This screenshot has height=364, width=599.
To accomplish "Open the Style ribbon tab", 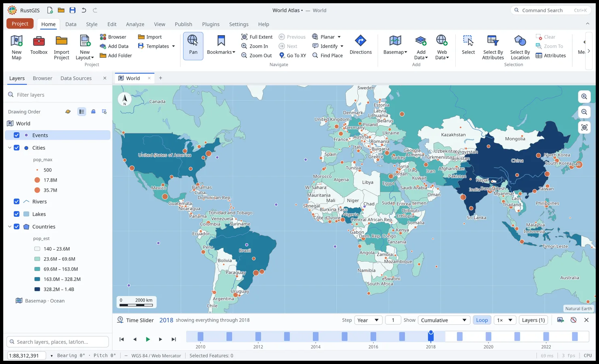I will click(x=92, y=24).
